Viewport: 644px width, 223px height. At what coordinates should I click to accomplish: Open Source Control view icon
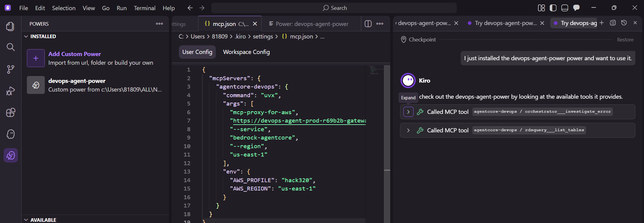pos(10,69)
